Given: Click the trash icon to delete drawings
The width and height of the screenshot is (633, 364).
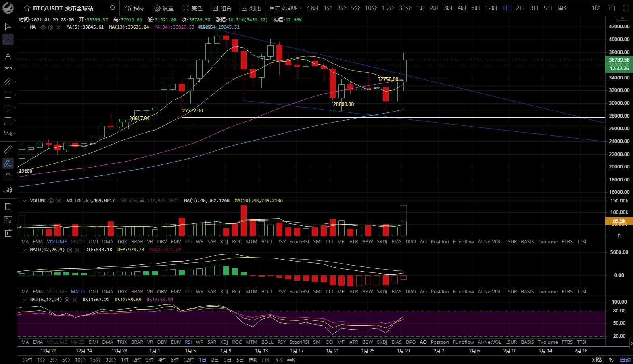Looking at the screenshot, I should [x=8, y=233].
